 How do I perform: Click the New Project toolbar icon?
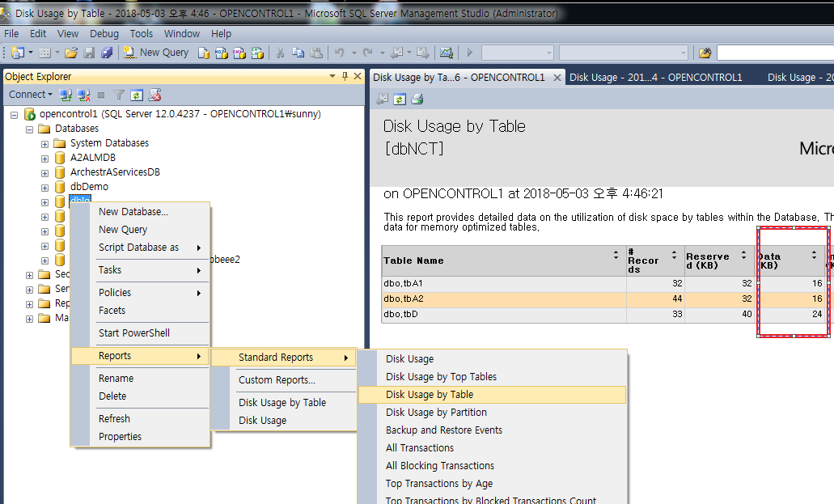coord(18,53)
